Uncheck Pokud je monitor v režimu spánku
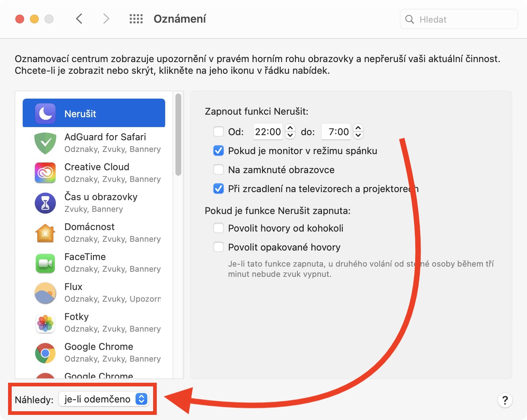 (219, 150)
